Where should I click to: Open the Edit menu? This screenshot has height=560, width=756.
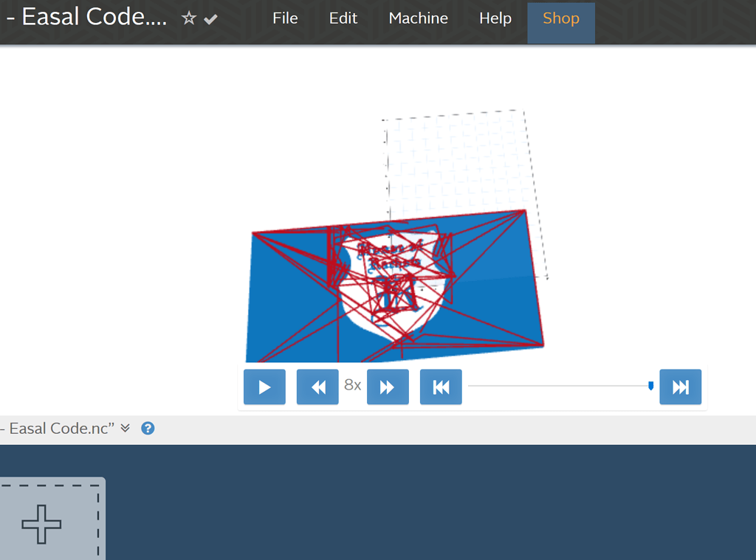click(343, 18)
